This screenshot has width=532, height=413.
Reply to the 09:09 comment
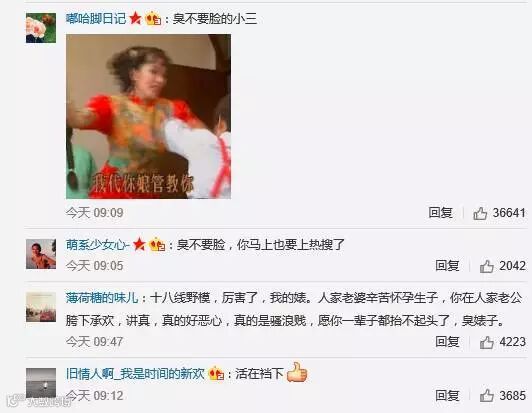pos(440,213)
